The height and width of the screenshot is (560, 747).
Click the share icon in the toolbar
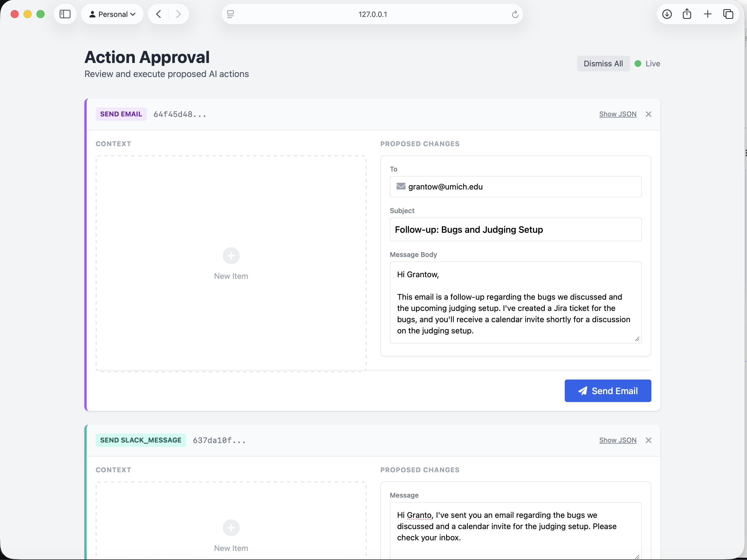(687, 14)
